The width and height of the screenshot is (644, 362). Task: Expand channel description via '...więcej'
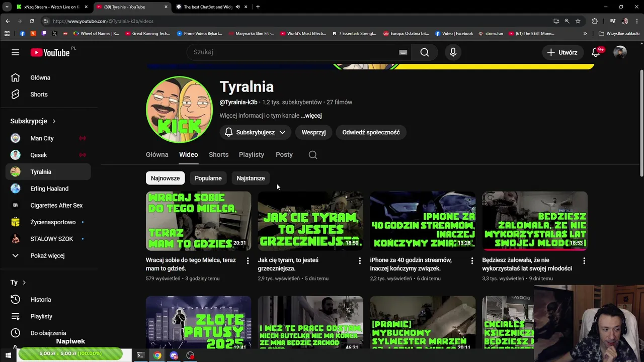[x=311, y=116]
